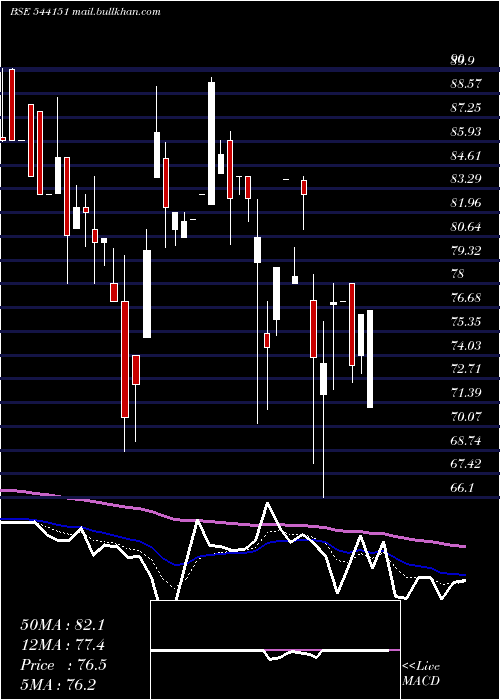Click the 75.35 price axis label
Viewport: 500px width, 700px height.
coord(467,322)
